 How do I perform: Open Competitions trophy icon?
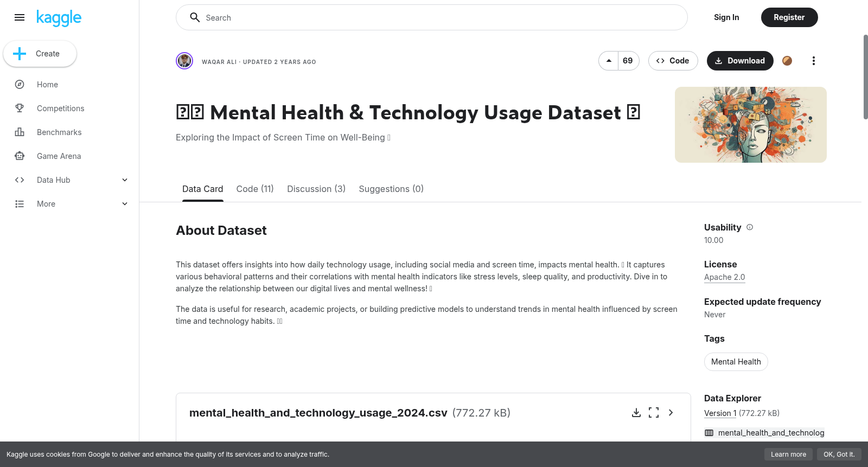pos(20,108)
